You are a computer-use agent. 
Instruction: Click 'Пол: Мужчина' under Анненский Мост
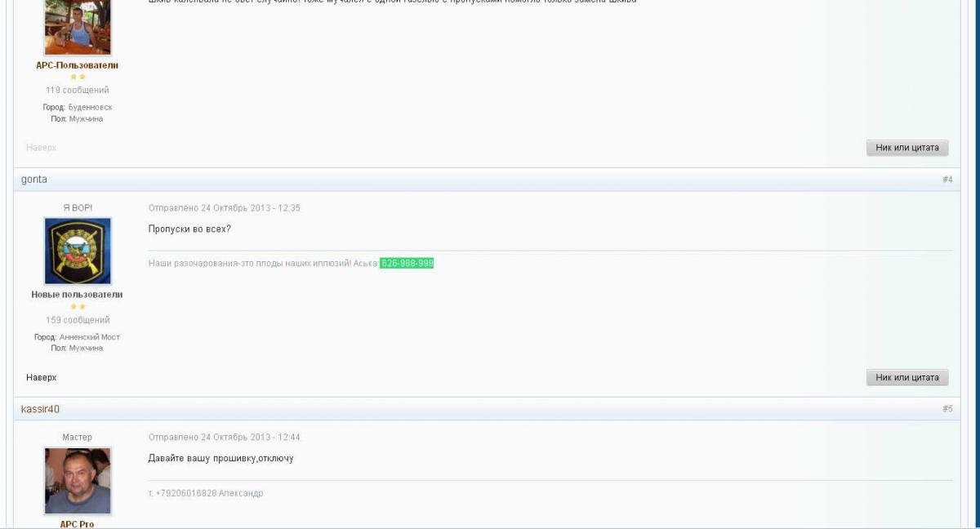point(78,349)
